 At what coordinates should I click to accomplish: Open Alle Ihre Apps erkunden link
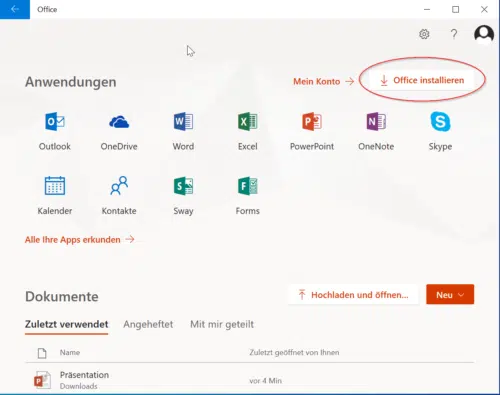click(79, 240)
